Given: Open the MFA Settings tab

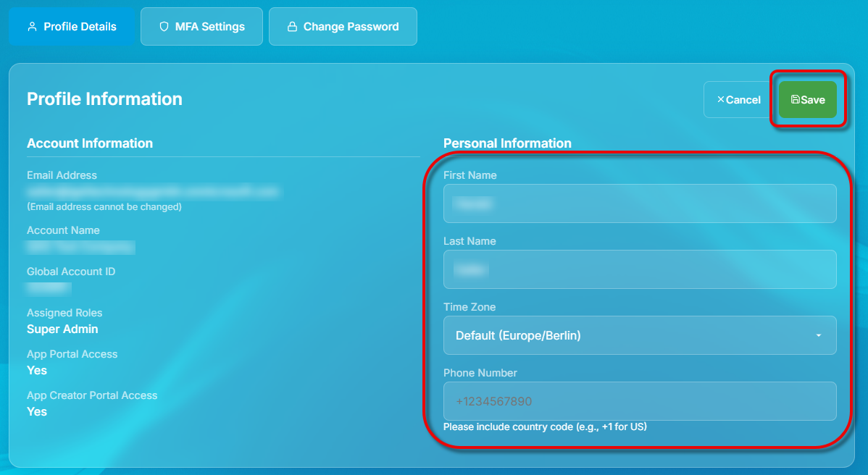Looking at the screenshot, I should 201,27.
